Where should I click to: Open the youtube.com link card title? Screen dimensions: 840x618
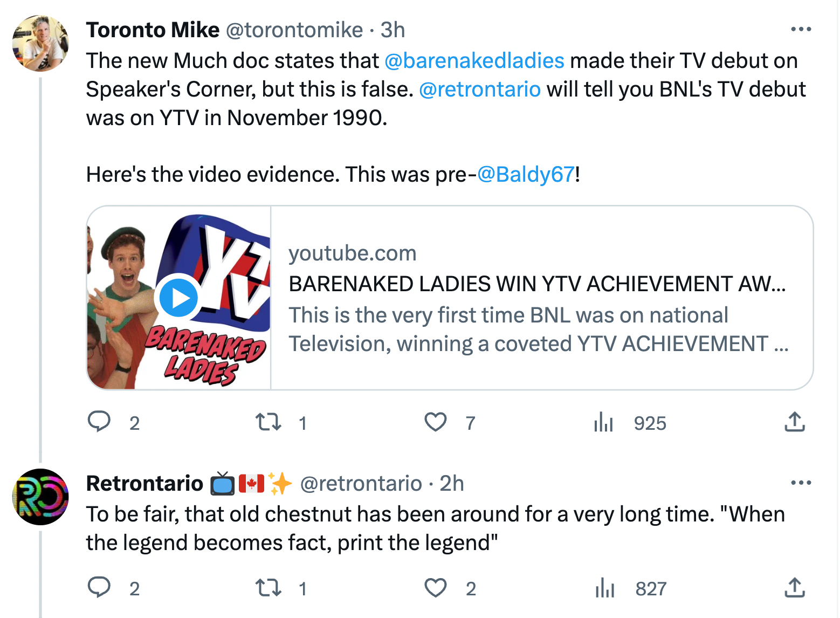click(x=536, y=284)
